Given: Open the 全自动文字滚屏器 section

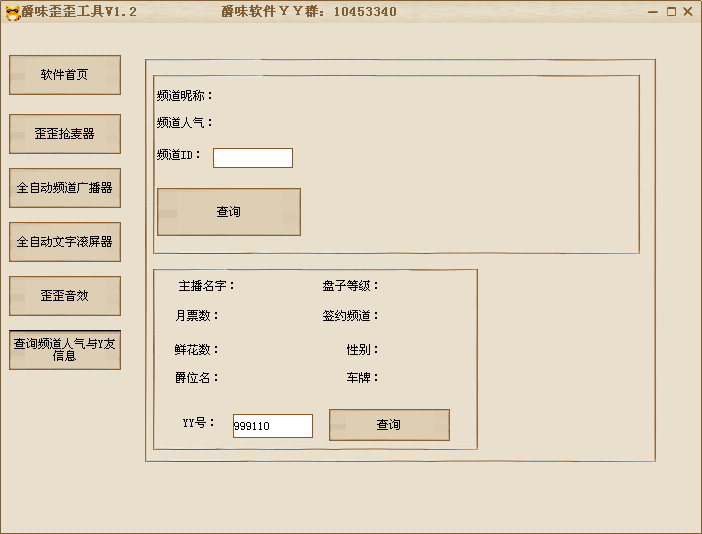Looking at the screenshot, I should point(65,242).
